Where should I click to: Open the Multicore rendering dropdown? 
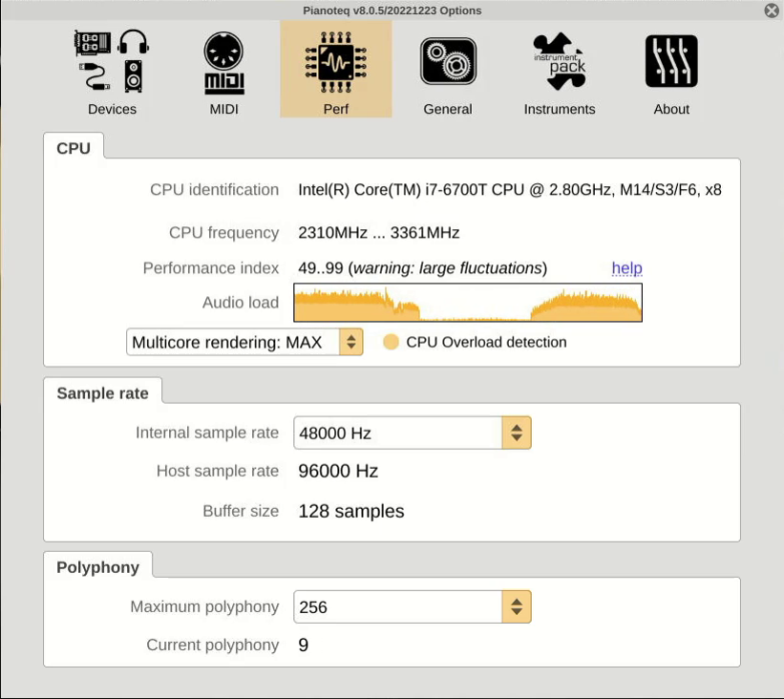[x=244, y=342]
